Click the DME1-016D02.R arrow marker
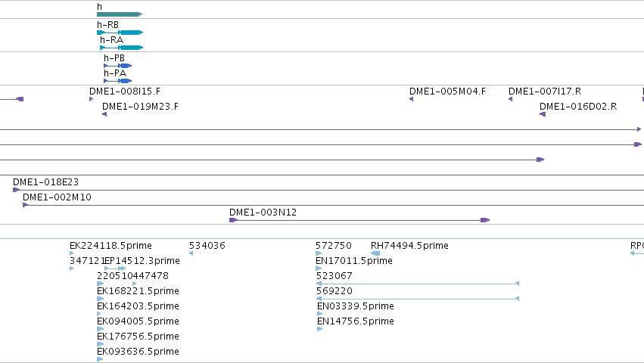 pyautogui.click(x=543, y=114)
